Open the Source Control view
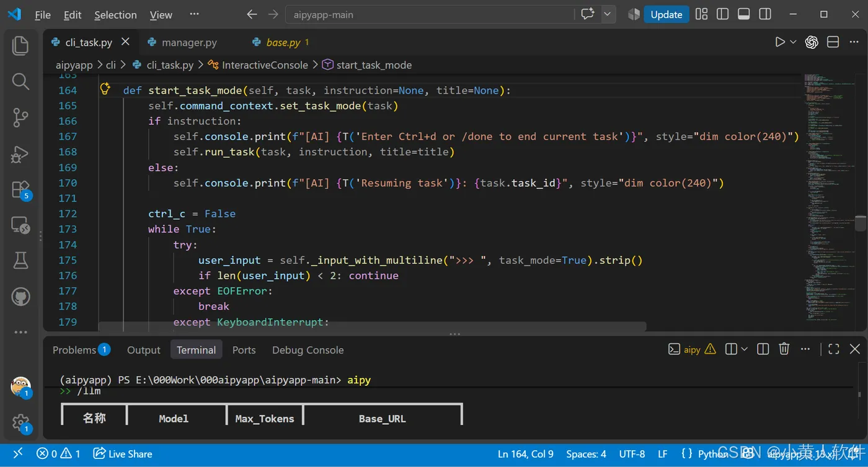The width and height of the screenshot is (868, 467). (x=20, y=117)
